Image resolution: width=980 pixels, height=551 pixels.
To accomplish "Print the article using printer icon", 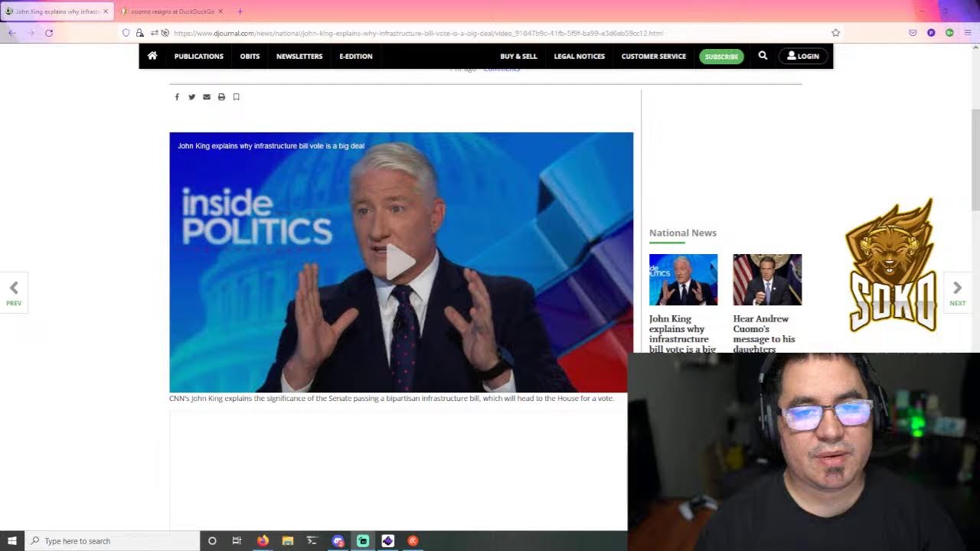I will [221, 97].
